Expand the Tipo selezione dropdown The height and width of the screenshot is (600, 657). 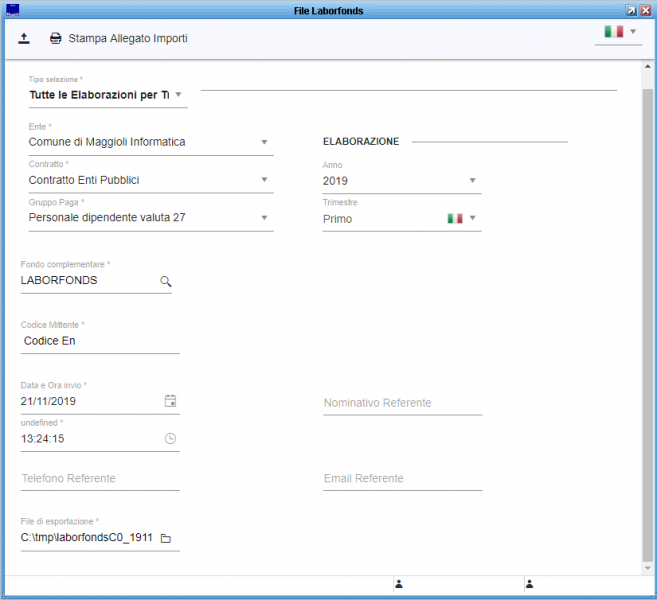(x=178, y=95)
